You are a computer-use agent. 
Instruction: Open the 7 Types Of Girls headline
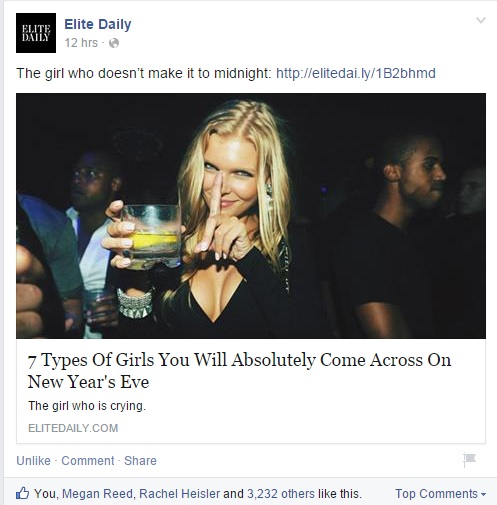[239, 370]
